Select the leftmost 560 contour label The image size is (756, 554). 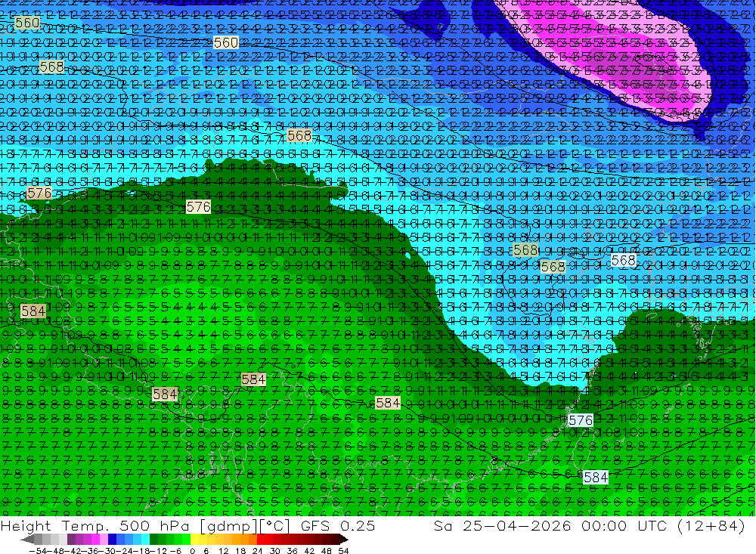coord(27,23)
